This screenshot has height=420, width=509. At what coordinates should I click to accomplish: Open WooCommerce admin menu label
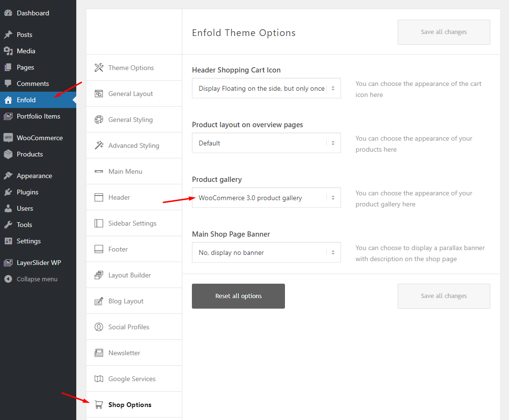40,138
